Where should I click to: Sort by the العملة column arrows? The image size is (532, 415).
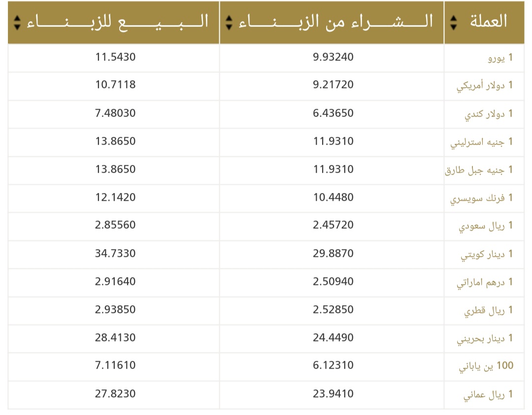click(453, 23)
